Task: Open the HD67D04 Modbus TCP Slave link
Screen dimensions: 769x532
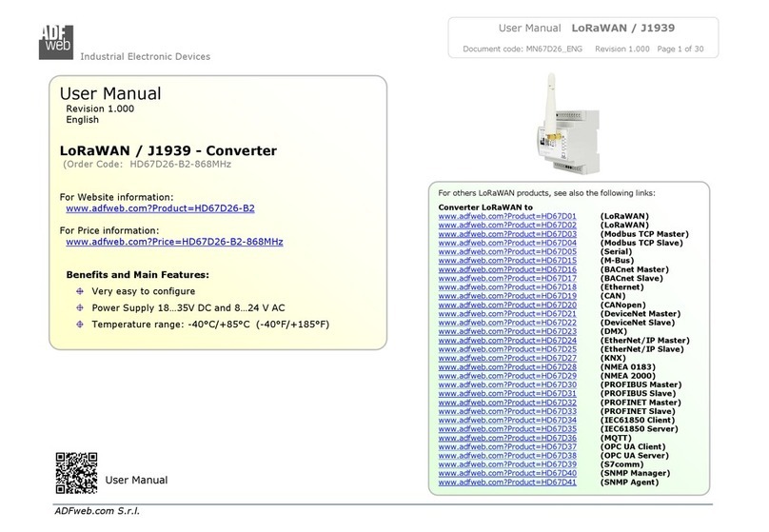Action: pyautogui.click(x=507, y=243)
